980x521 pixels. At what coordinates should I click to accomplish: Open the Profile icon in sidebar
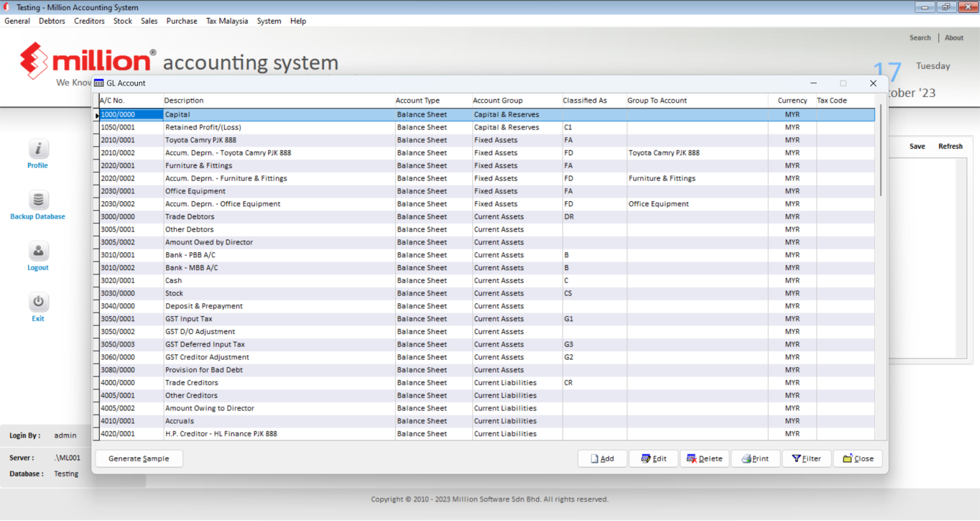click(38, 149)
